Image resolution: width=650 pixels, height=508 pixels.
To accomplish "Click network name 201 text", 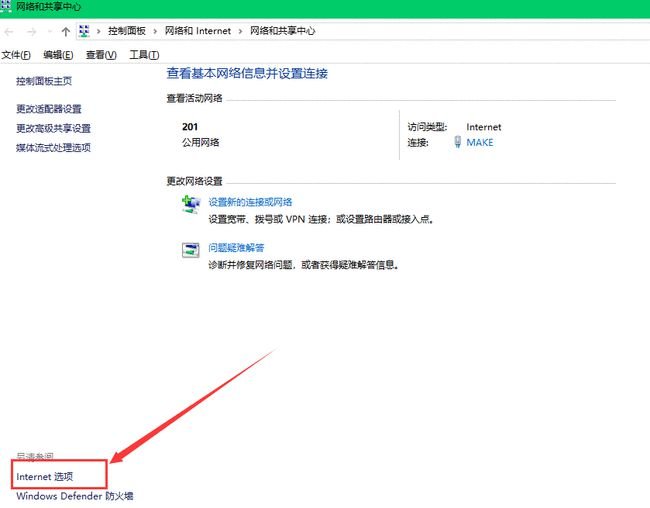I will click(190, 127).
